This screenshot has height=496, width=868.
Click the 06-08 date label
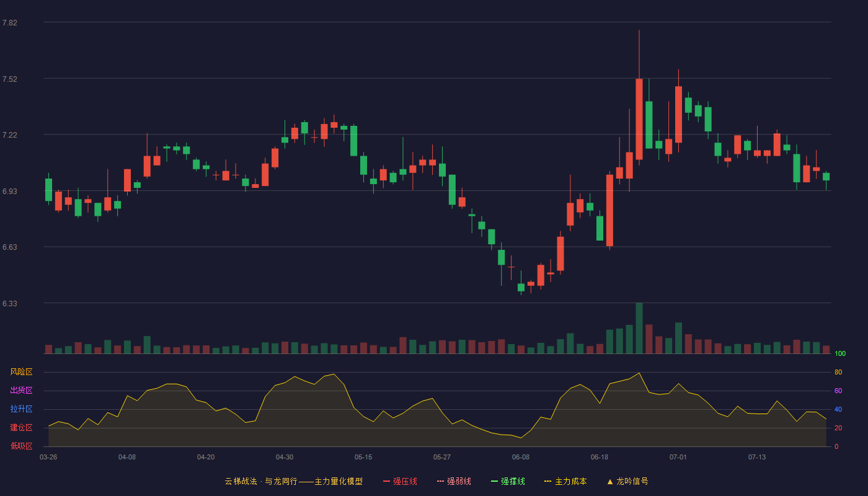[521, 457]
